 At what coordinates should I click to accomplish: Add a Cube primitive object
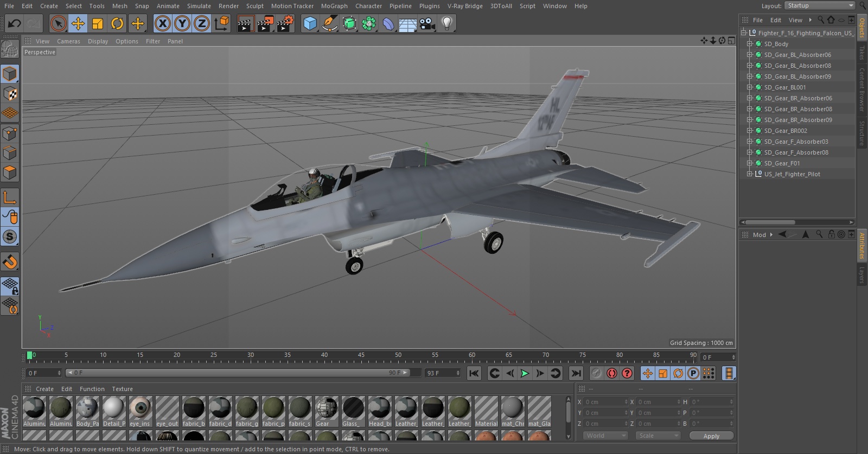310,23
